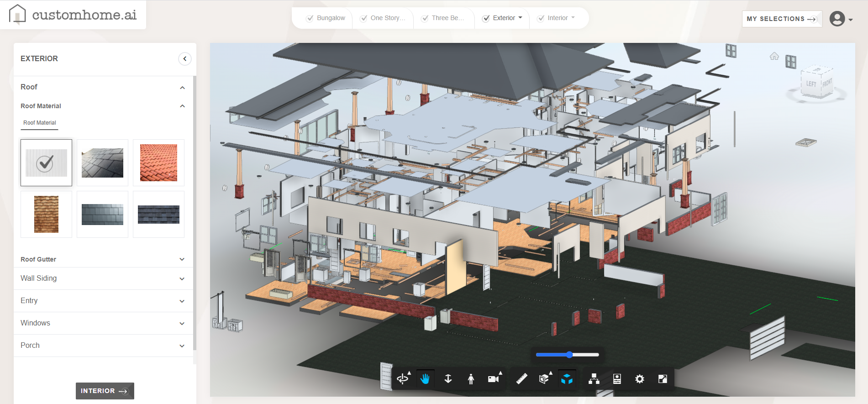
Task: Expand the Windows section
Action: click(x=182, y=323)
